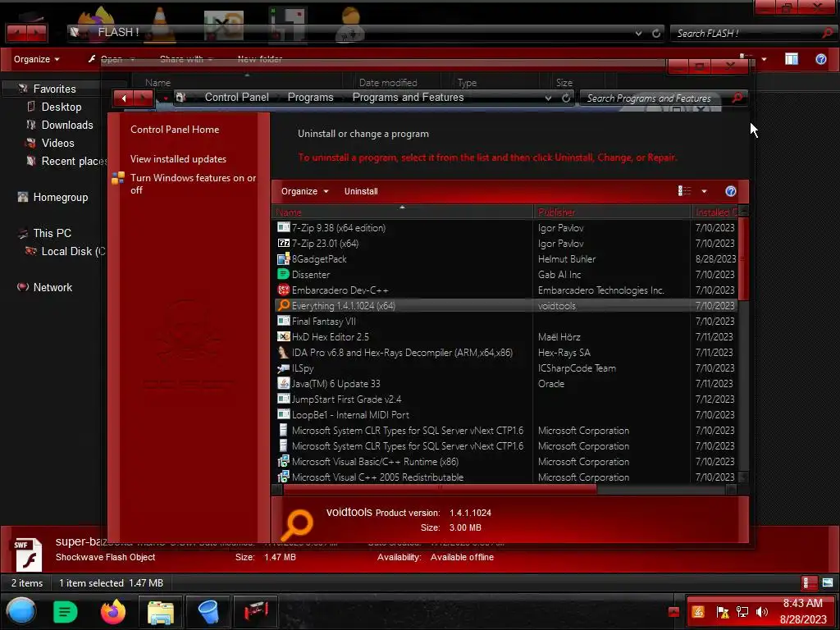Click the Final Fantasy VII icon
This screenshot has height=630, width=840.
coord(283,321)
